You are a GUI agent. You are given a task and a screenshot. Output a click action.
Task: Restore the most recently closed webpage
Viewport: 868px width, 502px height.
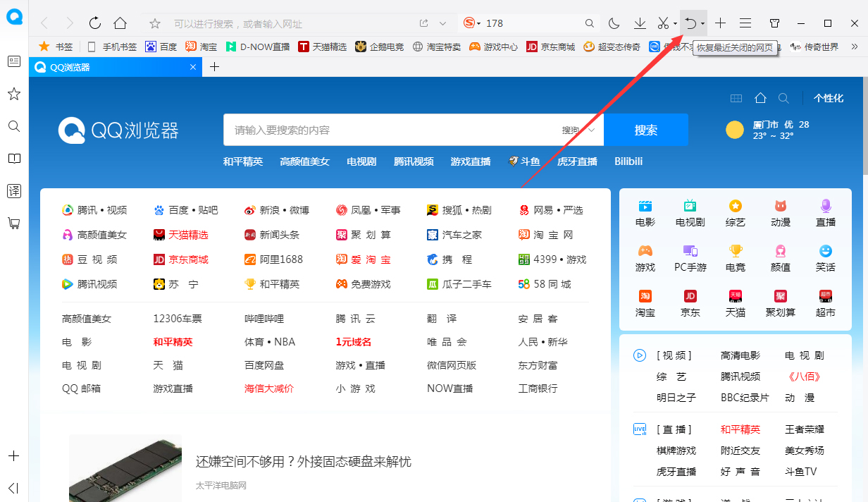point(688,23)
